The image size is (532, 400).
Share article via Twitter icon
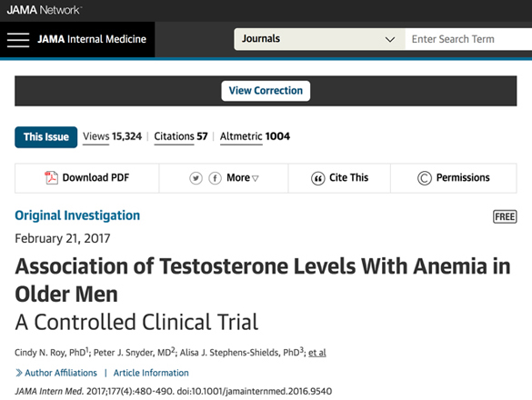click(196, 178)
